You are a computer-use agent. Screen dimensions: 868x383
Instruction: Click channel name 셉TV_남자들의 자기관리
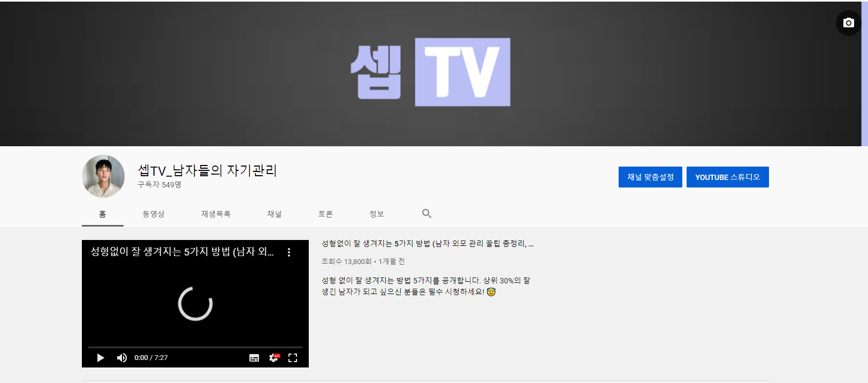click(207, 170)
